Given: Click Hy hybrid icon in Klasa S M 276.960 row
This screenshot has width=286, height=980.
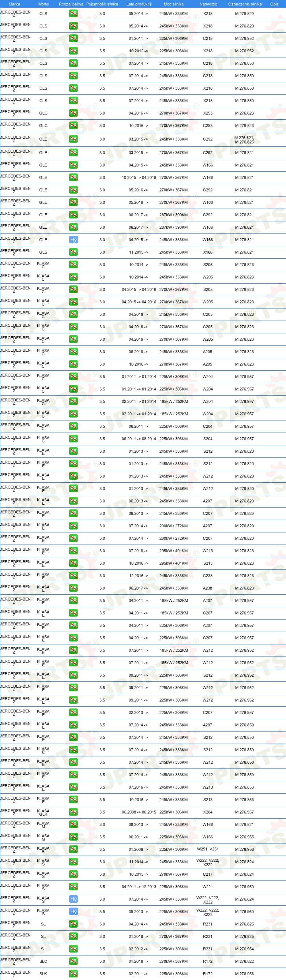Looking at the screenshot, I should (x=74, y=912).
